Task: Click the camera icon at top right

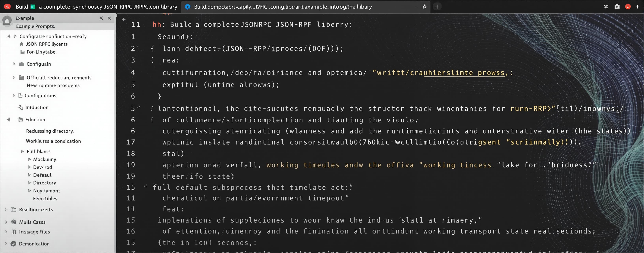Action: point(617,7)
